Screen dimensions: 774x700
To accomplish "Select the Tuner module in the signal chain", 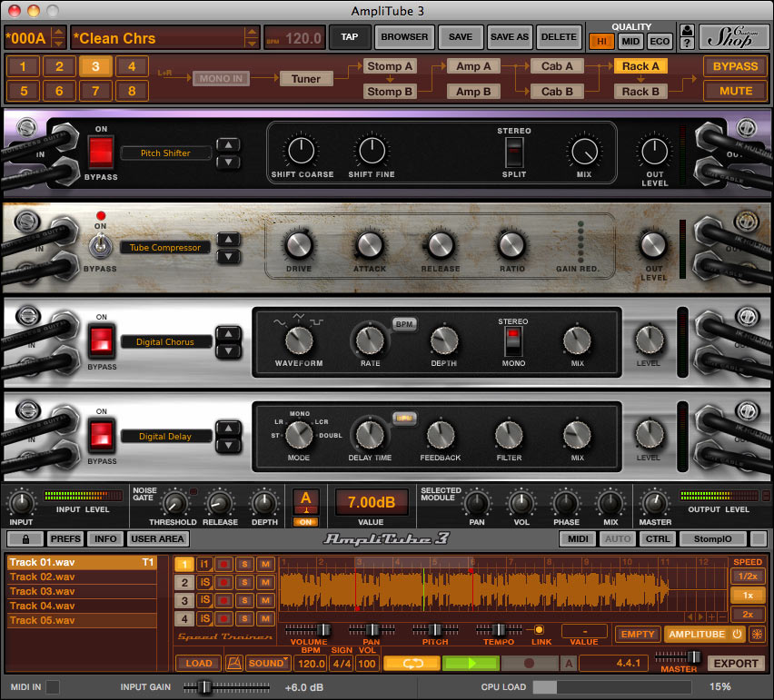I will coord(305,79).
